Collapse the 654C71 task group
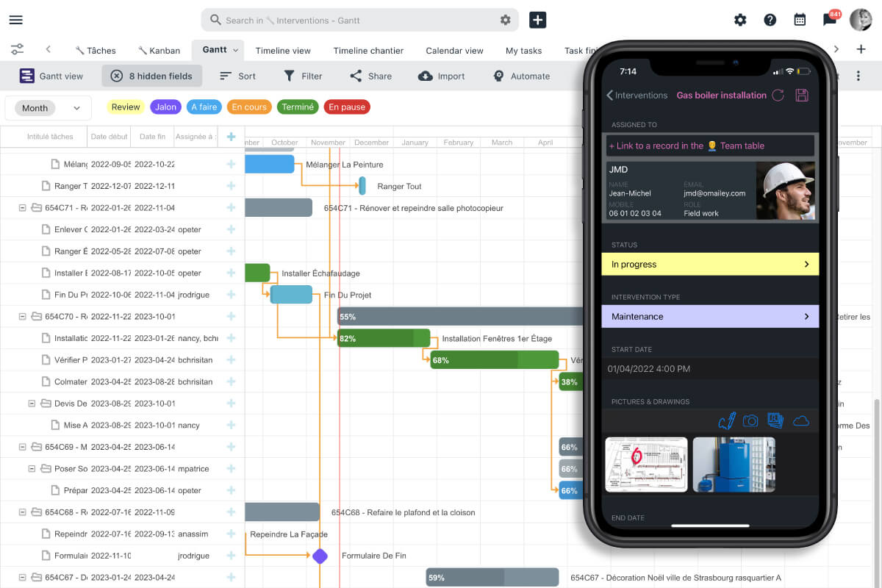 tap(22, 208)
